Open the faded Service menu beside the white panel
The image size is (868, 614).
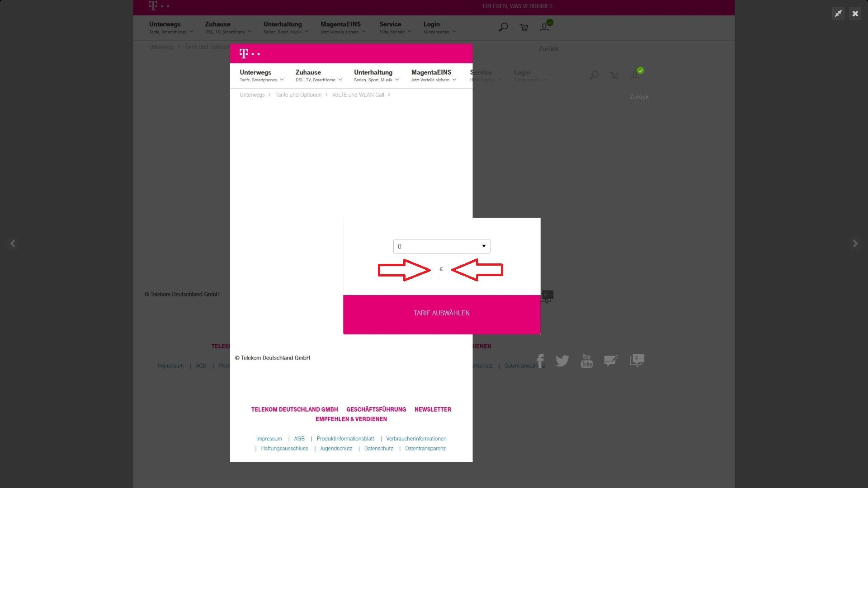[x=486, y=75]
